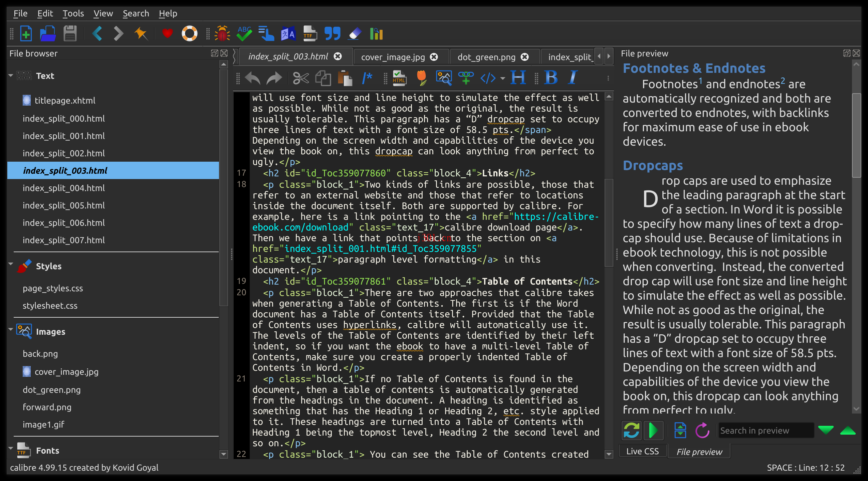Open the reports bar chart icon
This screenshot has width=868, height=481.
click(x=376, y=33)
